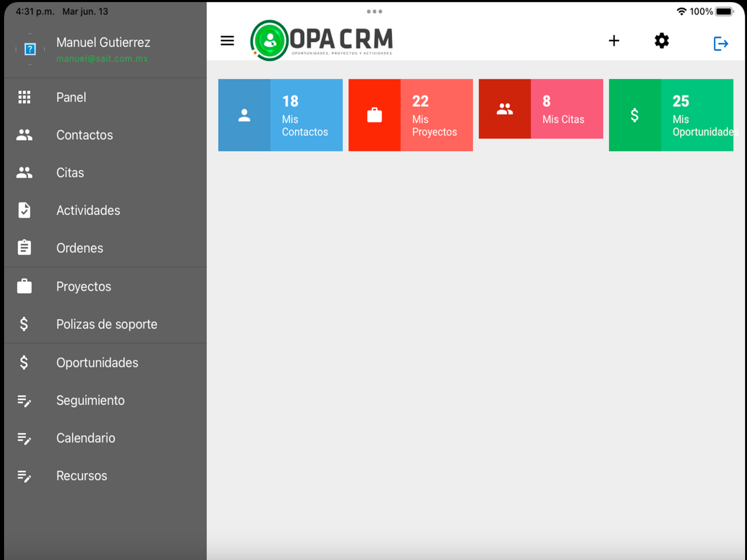Open Oportunidades in the sidebar
The height and width of the screenshot is (560, 747).
tap(97, 363)
